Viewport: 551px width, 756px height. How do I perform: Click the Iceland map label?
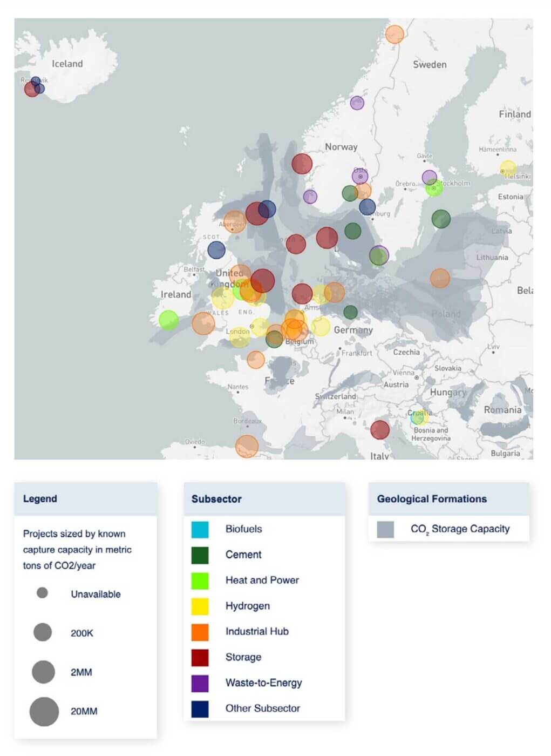pyautogui.click(x=67, y=64)
